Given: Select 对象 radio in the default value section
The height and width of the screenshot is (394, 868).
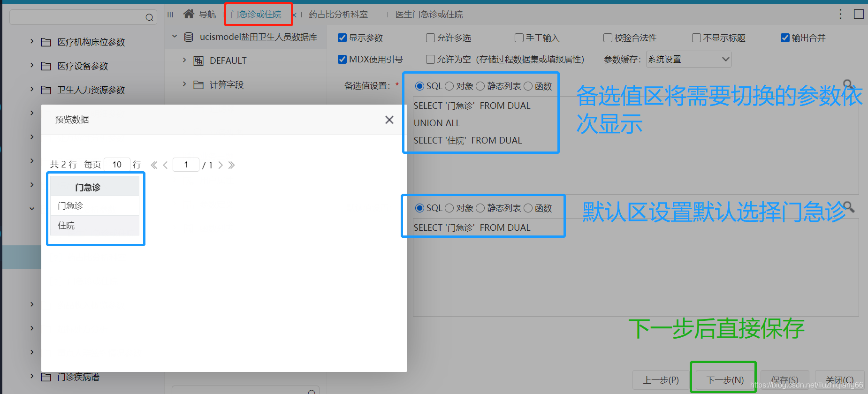Looking at the screenshot, I should pos(449,208).
